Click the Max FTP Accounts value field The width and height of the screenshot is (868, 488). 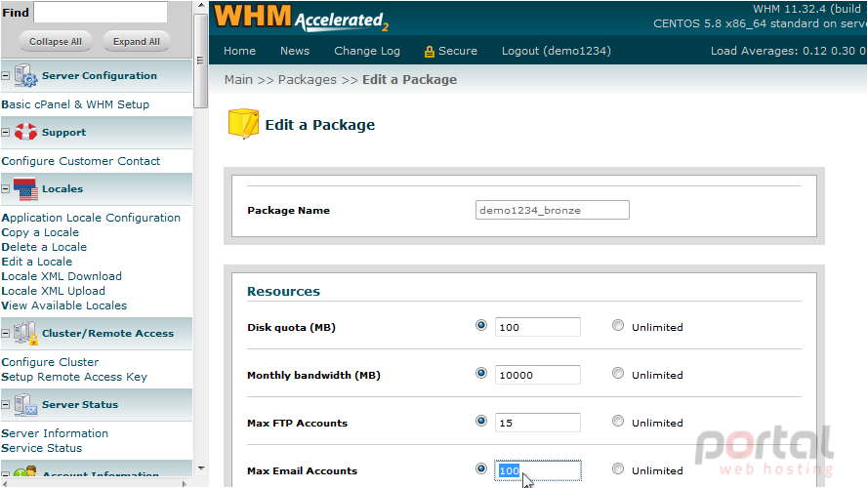(x=538, y=423)
